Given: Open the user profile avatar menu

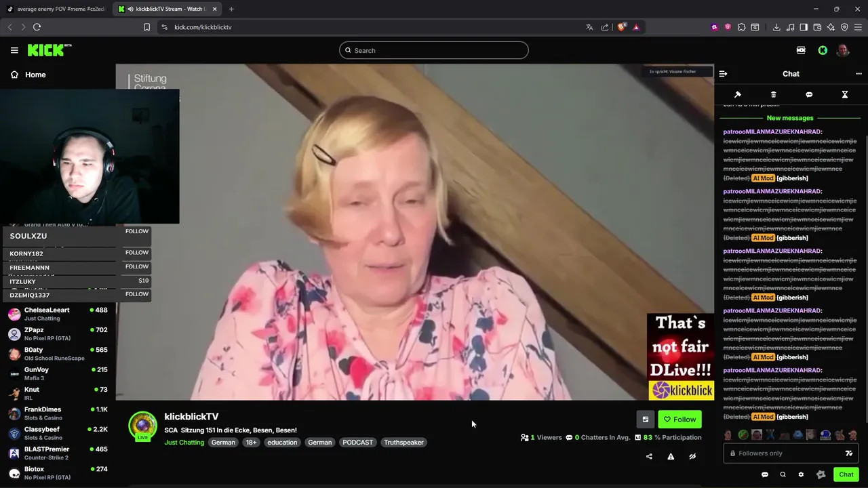Looking at the screenshot, I should 843,50.
